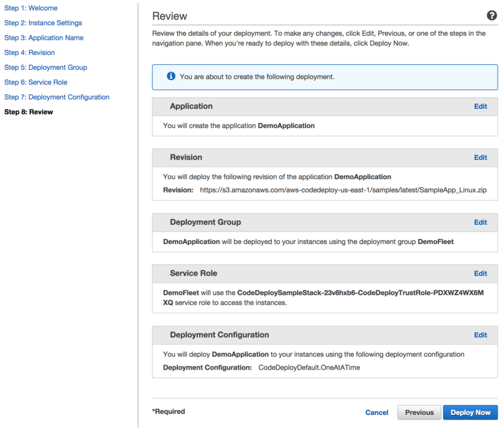Open the help question mark icon

491,15
